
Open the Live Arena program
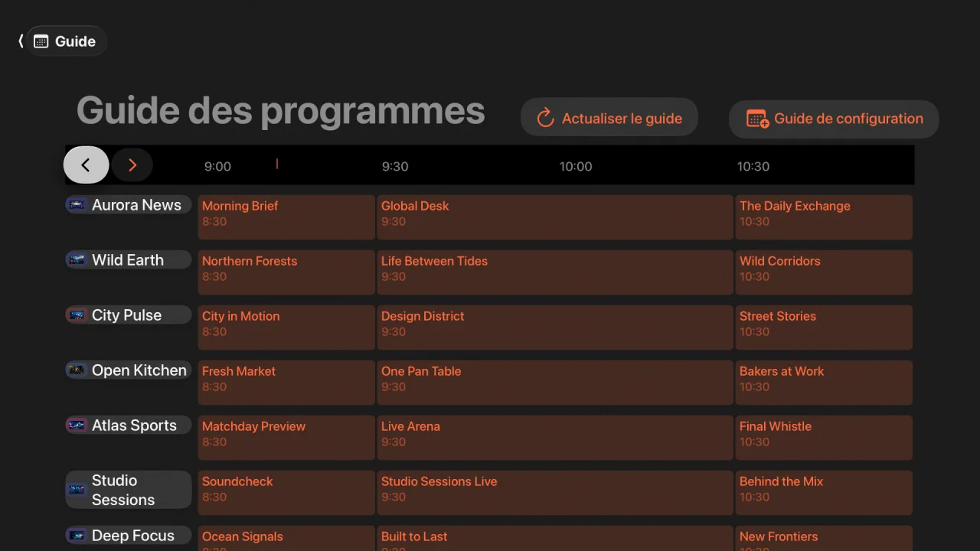point(555,438)
